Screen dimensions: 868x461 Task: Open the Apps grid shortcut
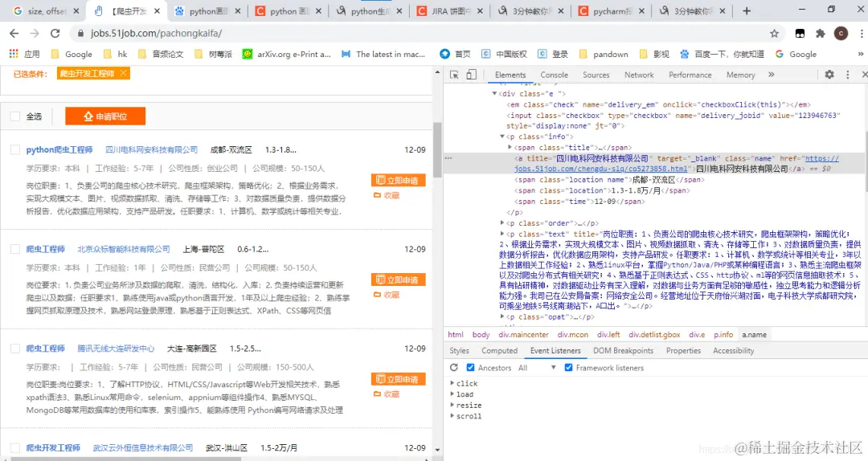(x=14, y=54)
